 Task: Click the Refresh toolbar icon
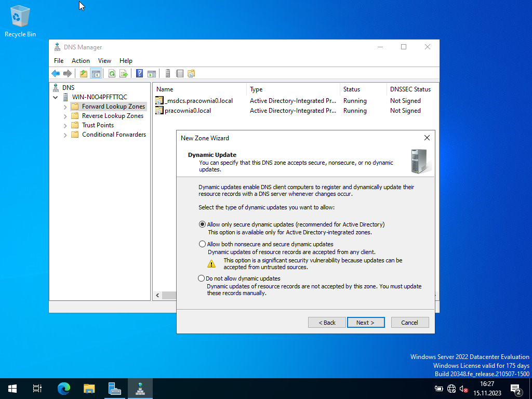pyautogui.click(x=112, y=73)
